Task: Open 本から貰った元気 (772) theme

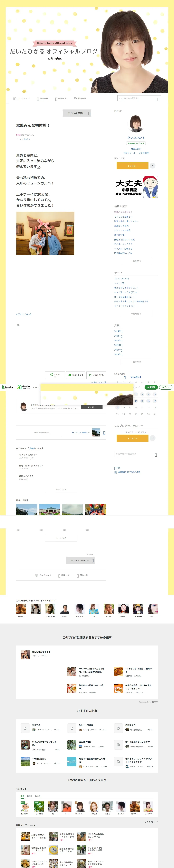Action: tap(125, 293)
